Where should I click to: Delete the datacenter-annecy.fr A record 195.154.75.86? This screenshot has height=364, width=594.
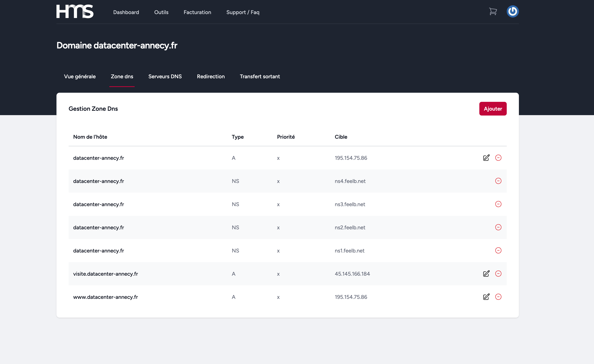coord(498,158)
